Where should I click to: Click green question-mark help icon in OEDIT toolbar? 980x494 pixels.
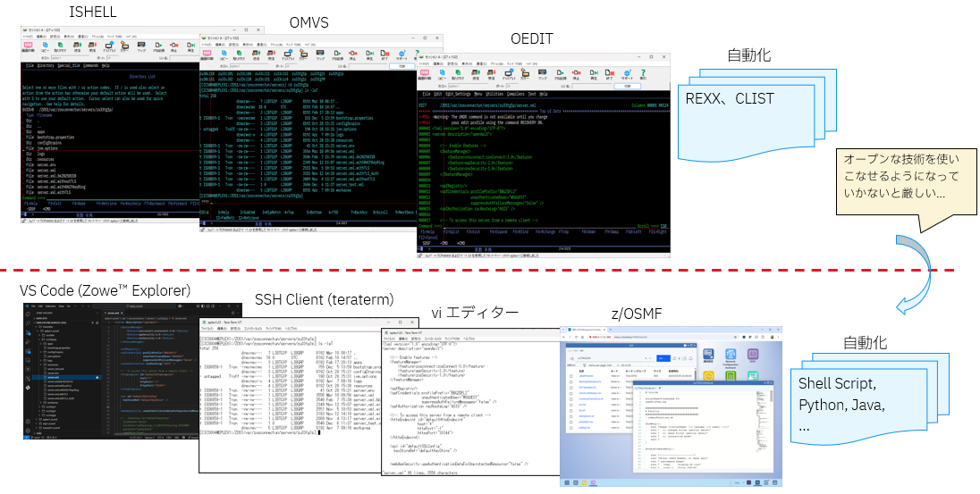tap(643, 73)
